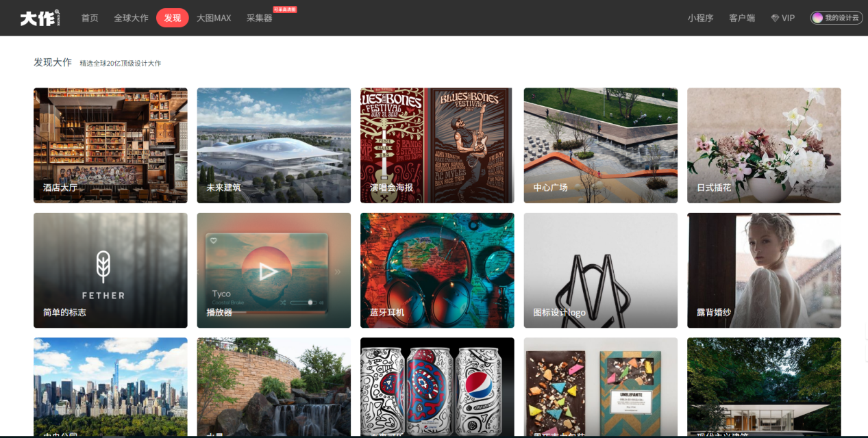Click the 发现大作 heading
Viewport: 868px width, 438px height.
pos(53,62)
